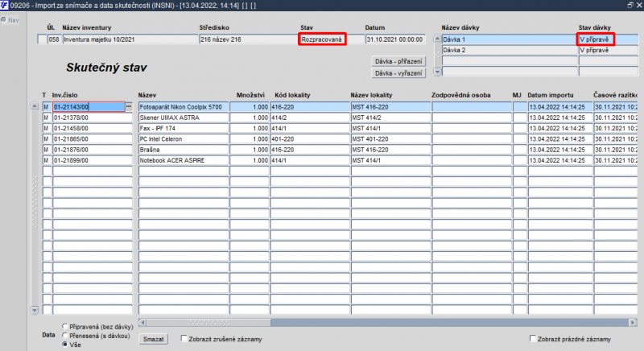Click the Zodpovědná osoba column header
The image size is (644, 351).
tap(460, 95)
